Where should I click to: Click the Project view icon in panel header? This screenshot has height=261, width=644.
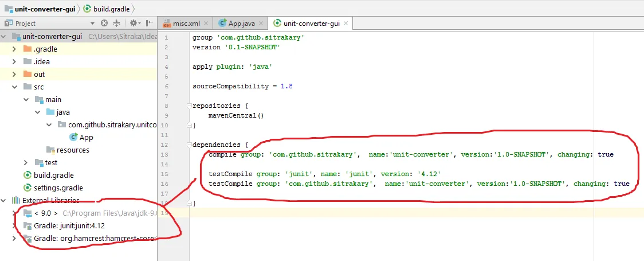[8, 24]
